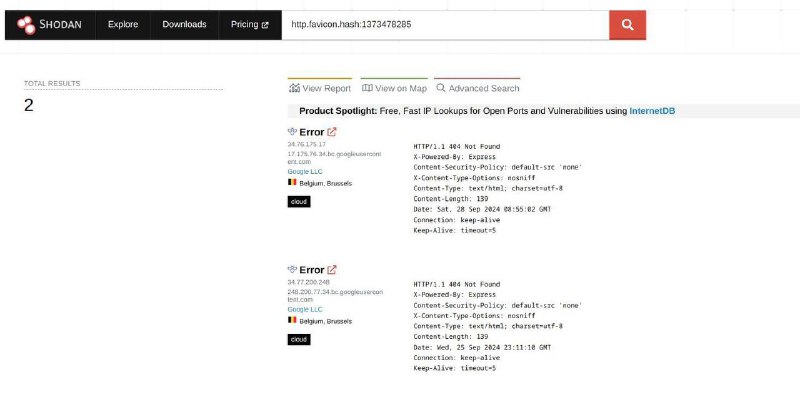
Task: Click the View Report chart icon
Action: [x=294, y=88]
